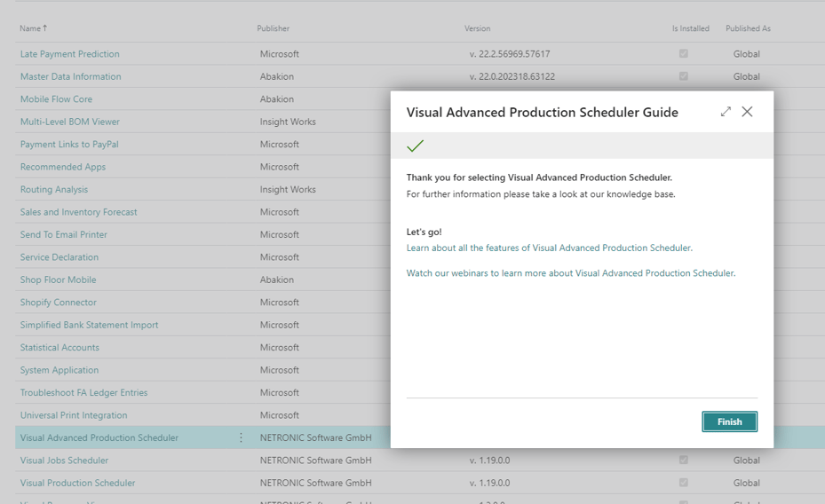Toggle Is Installed checkbox for Visual Jobs Scheduler
The width and height of the screenshot is (825, 504).
tap(684, 460)
